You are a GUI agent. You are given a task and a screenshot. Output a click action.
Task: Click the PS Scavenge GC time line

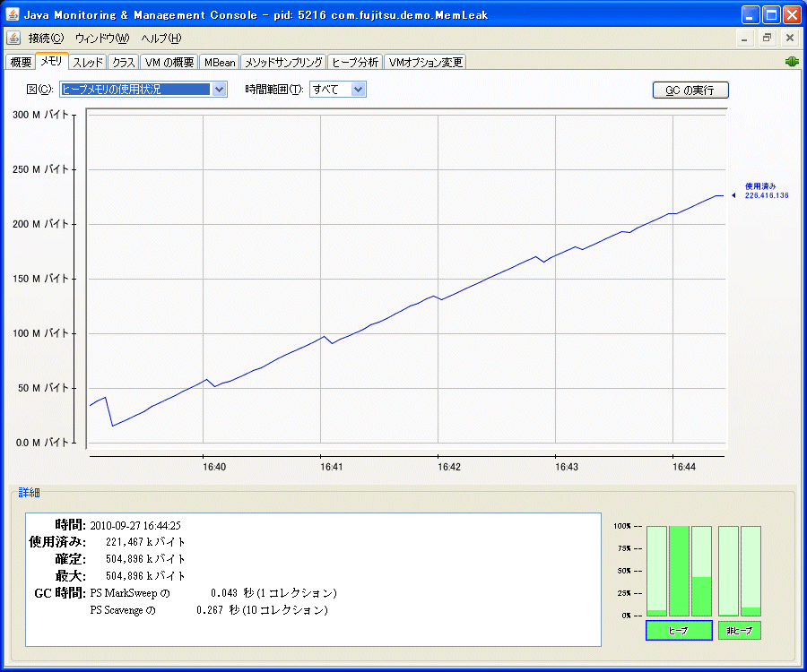[x=208, y=610]
